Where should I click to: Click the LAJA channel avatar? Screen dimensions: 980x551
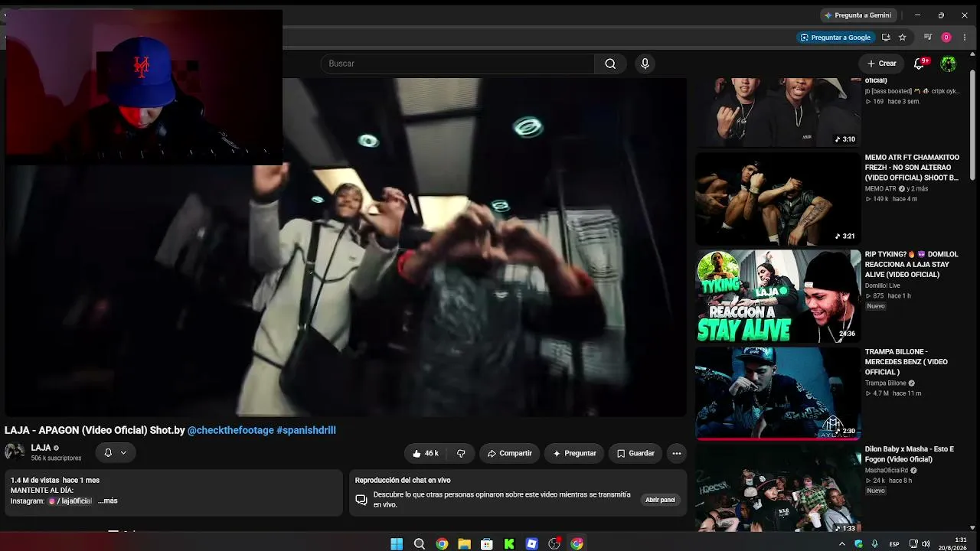pyautogui.click(x=15, y=452)
